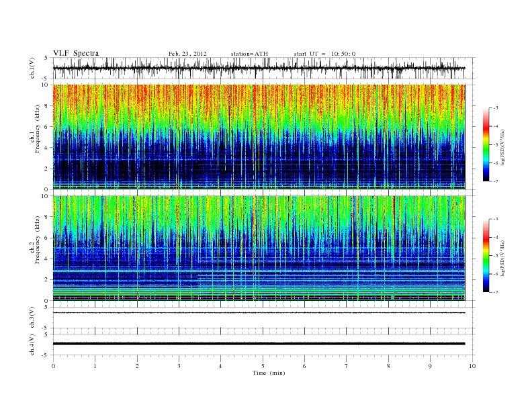Click the ch.3 voltage trace line
The image size is (532, 411).
coord(259,313)
